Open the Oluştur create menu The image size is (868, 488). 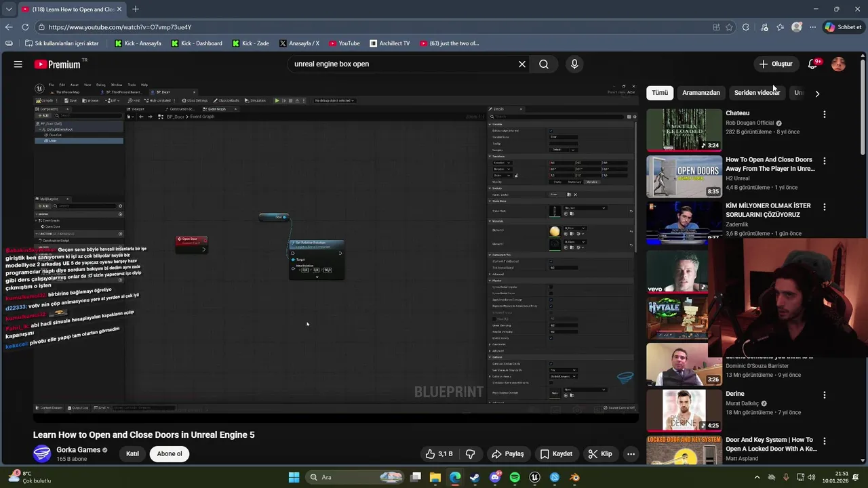(775, 64)
